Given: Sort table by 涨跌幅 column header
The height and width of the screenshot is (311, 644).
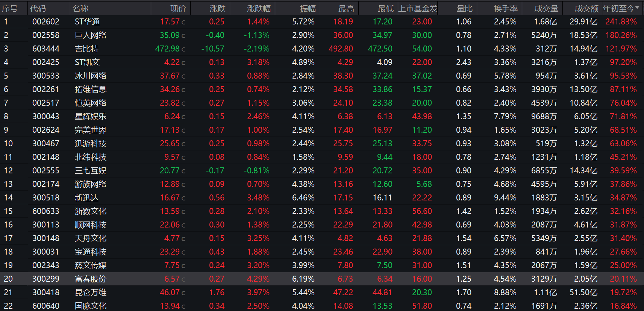Looking at the screenshot, I should [x=259, y=8].
